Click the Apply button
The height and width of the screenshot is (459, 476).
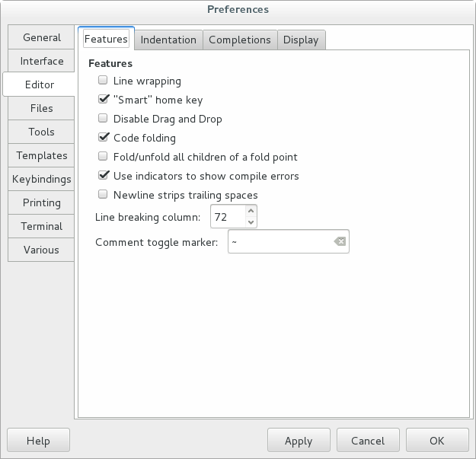click(x=299, y=441)
